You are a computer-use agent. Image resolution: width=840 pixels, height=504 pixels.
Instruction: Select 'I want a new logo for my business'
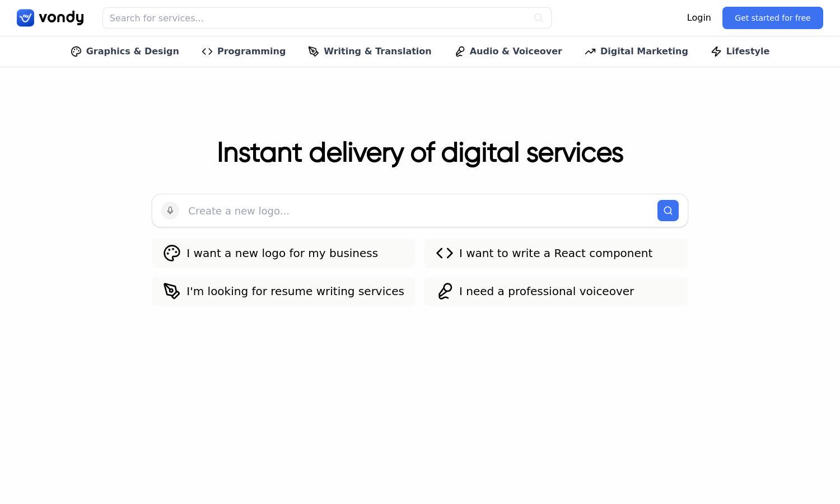[283, 253]
